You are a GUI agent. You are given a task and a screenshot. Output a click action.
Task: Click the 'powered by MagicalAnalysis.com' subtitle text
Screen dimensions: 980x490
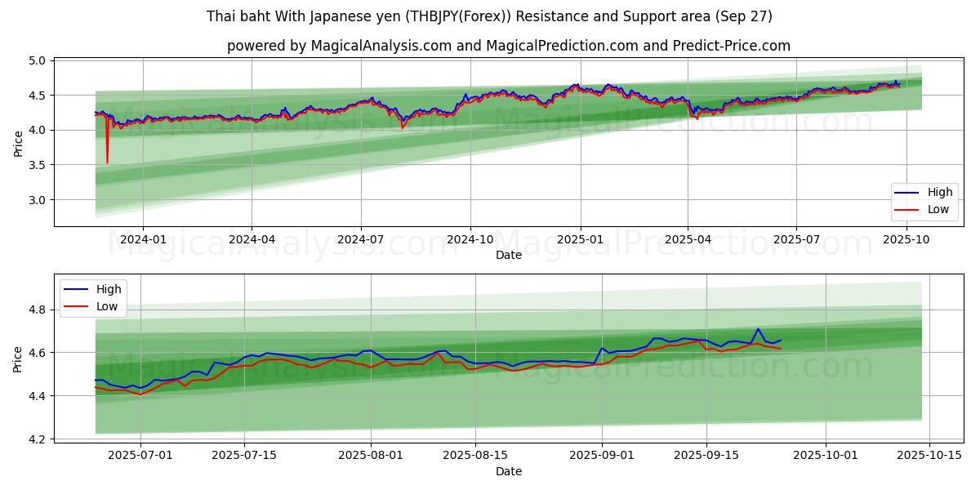click(508, 46)
